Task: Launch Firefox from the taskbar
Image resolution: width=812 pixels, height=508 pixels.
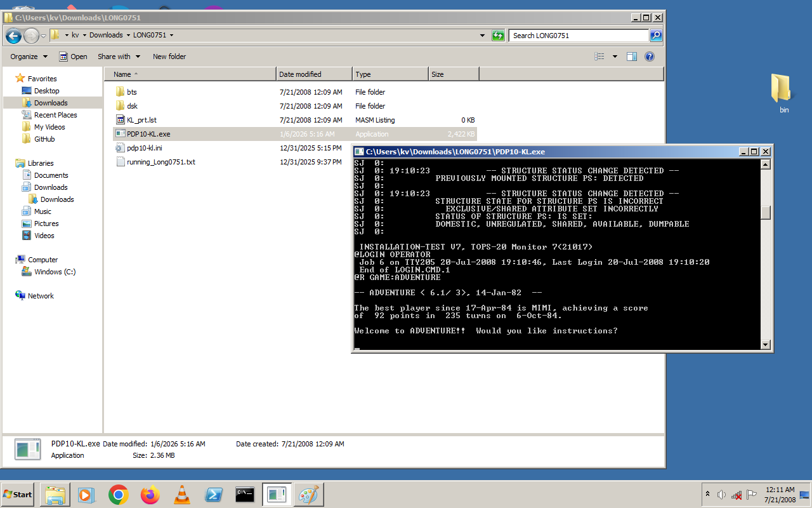Action: coord(150,495)
